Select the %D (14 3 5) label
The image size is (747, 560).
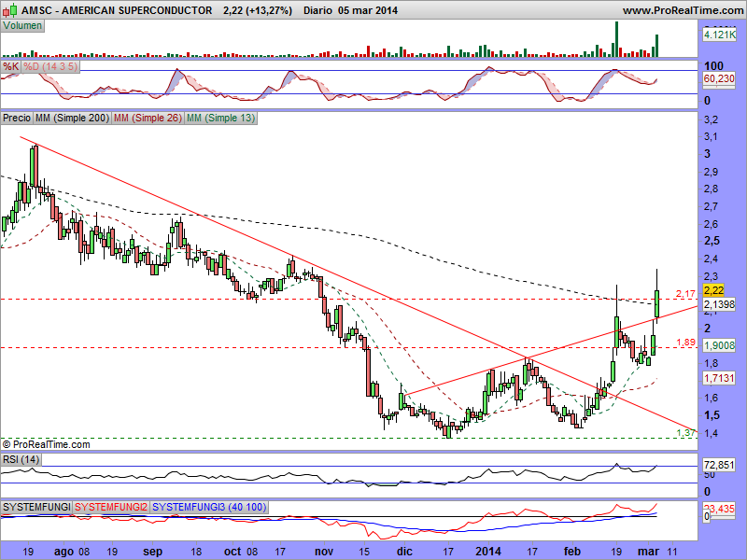tap(50, 66)
